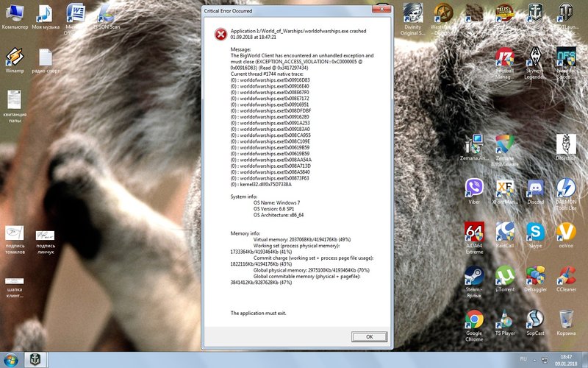The width and height of the screenshot is (588, 368).
Task: Open the квитанция папы document
Action: [15, 107]
